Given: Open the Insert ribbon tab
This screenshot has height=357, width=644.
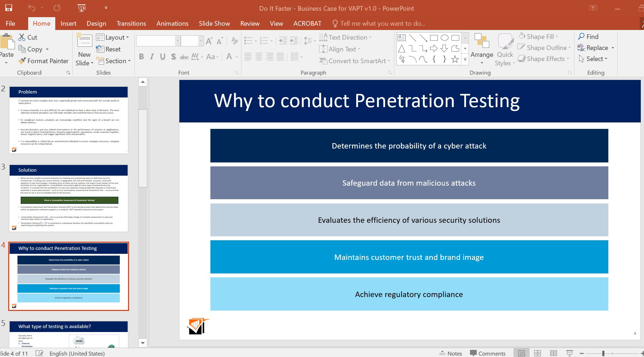Looking at the screenshot, I should point(68,24).
